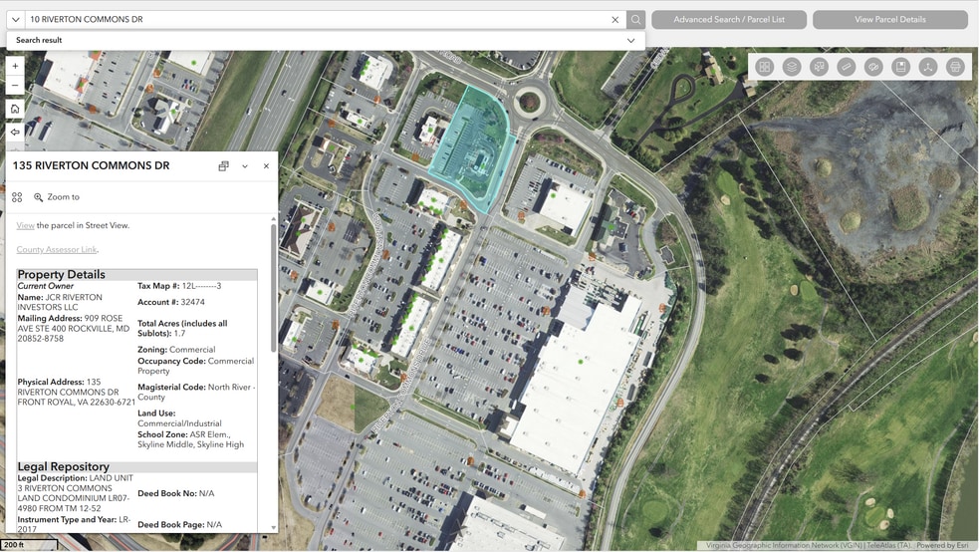Clear the address search text
980x552 pixels.
click(615, 19)
